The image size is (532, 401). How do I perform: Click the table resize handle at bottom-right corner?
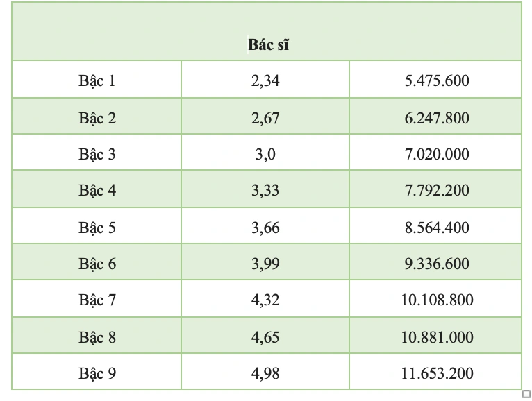coord(526,393)
